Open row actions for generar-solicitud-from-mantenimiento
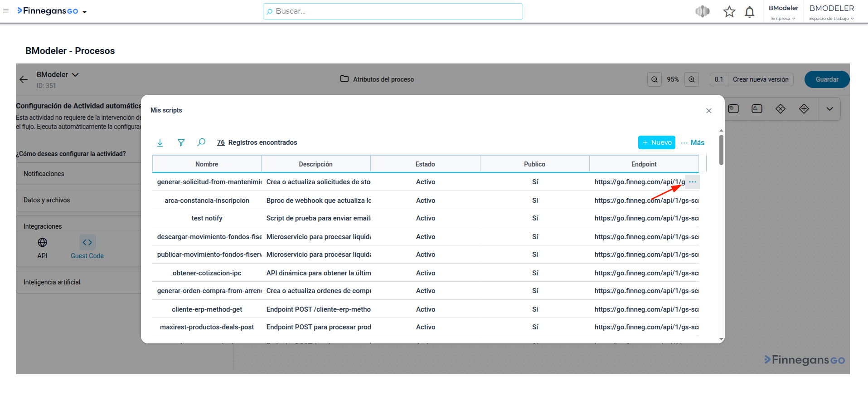This screenshot has width=868, height=411. coord(693,182)
